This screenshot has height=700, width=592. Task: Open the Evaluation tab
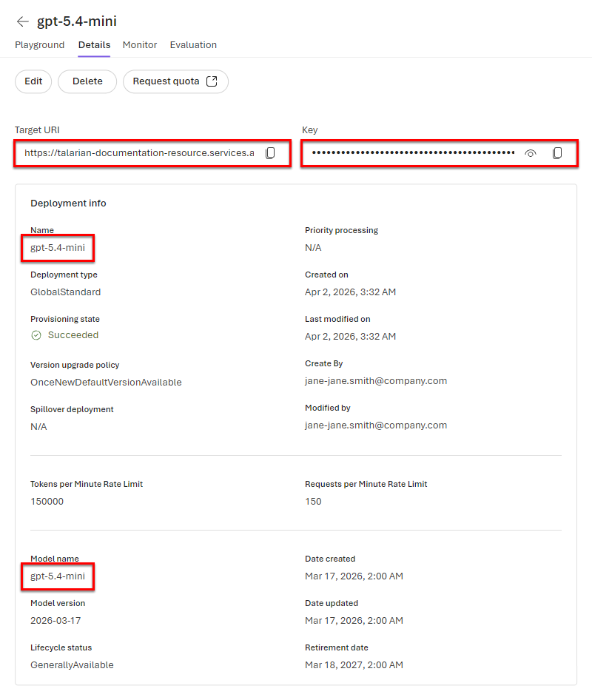(193, 45)
